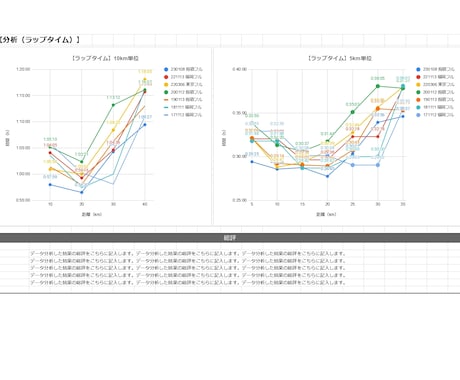Image resolution: width=460 pixels, height=380 pixels.
Task: Click the 10km単位 lap time chart title
Action: pos(105,58)
